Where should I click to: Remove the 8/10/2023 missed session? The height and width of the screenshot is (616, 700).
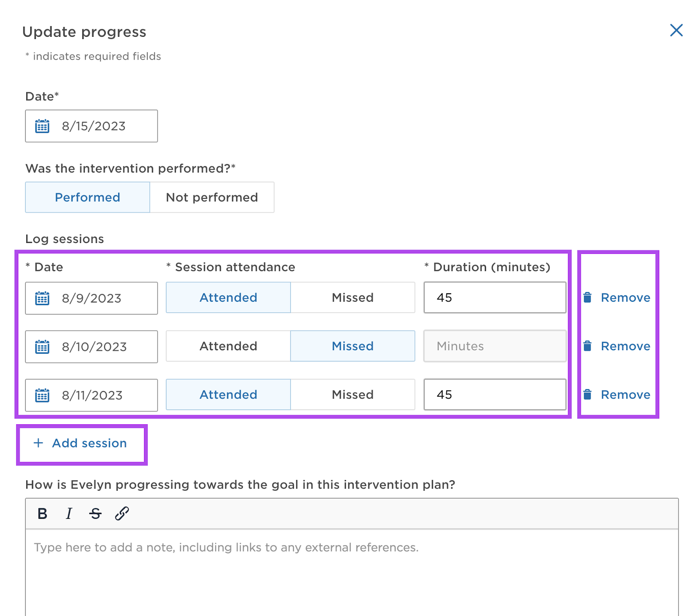617,346
